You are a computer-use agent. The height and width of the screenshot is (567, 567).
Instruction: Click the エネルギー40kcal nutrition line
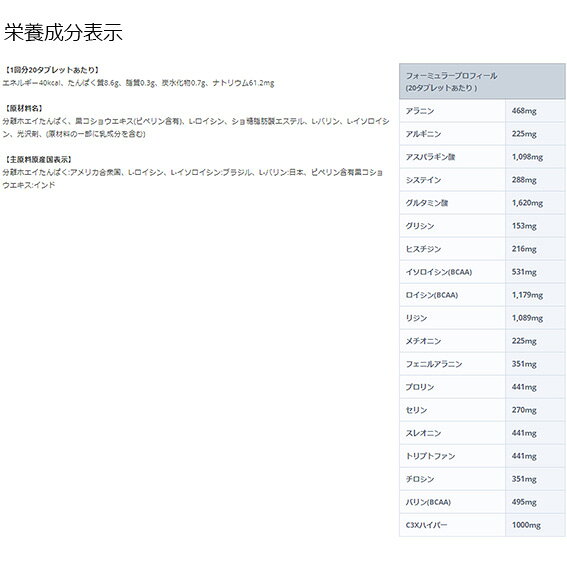138,83
